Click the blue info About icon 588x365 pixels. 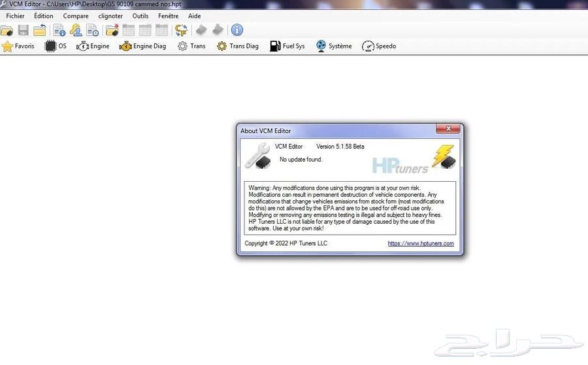tap(237, 30)
